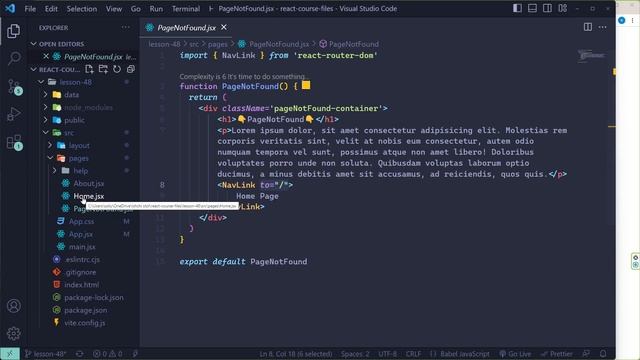Open the File menu

click(30, 9)
